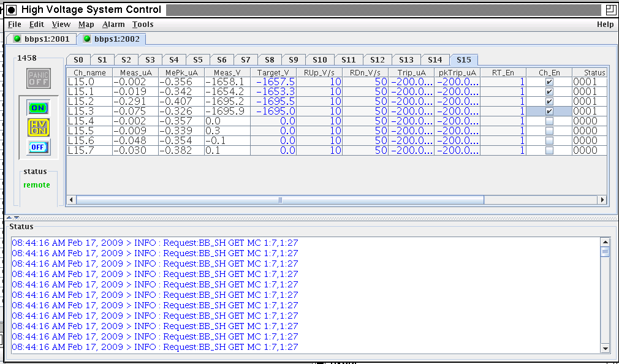The width and height of the screenshot is (619, 364).
Task: Open the Help menu
Action: 605,25
